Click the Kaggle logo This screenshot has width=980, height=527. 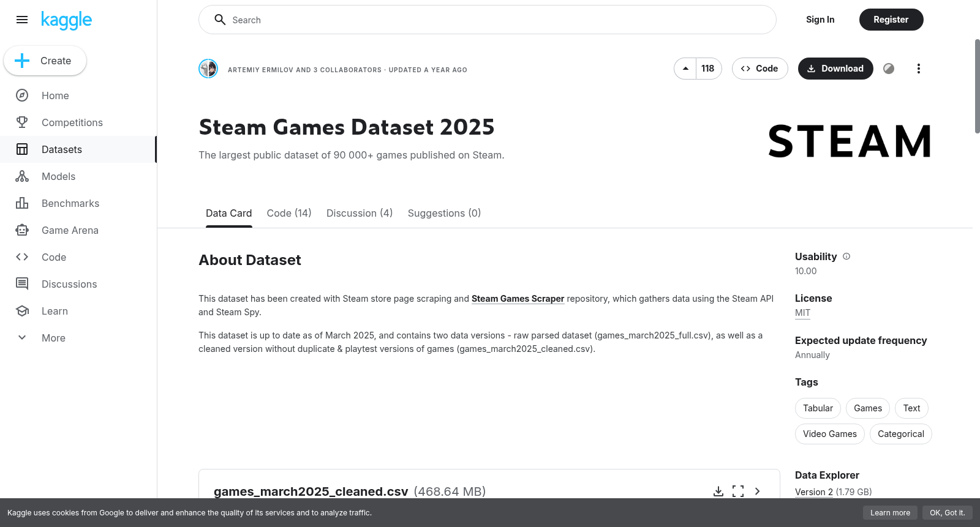click(66, 20)
